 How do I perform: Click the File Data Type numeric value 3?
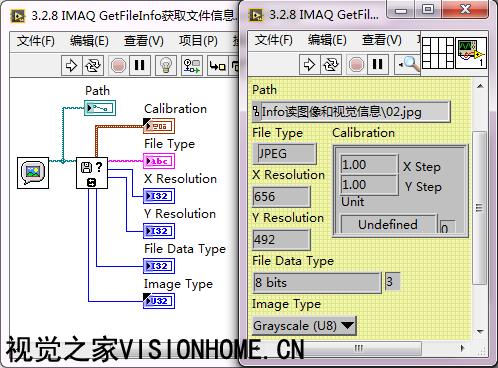point(392,282)
